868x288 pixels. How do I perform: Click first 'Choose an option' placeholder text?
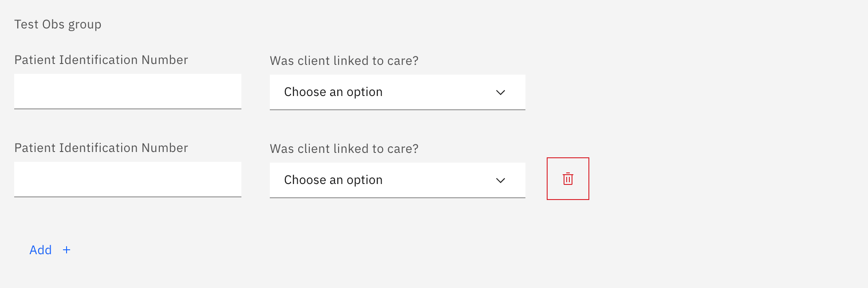coord(333,92)
